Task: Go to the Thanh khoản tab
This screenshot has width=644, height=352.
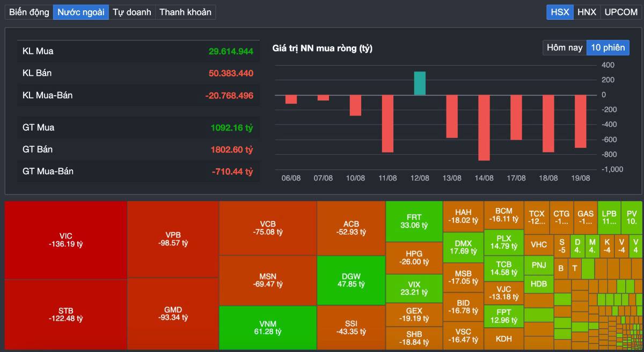Action: pyautogui.click(x=186, y=12)
